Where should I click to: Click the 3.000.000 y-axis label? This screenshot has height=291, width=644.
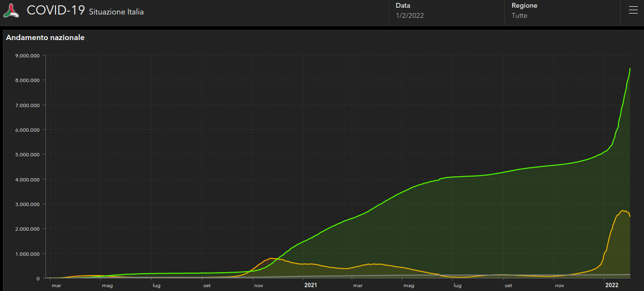point(27,204)
